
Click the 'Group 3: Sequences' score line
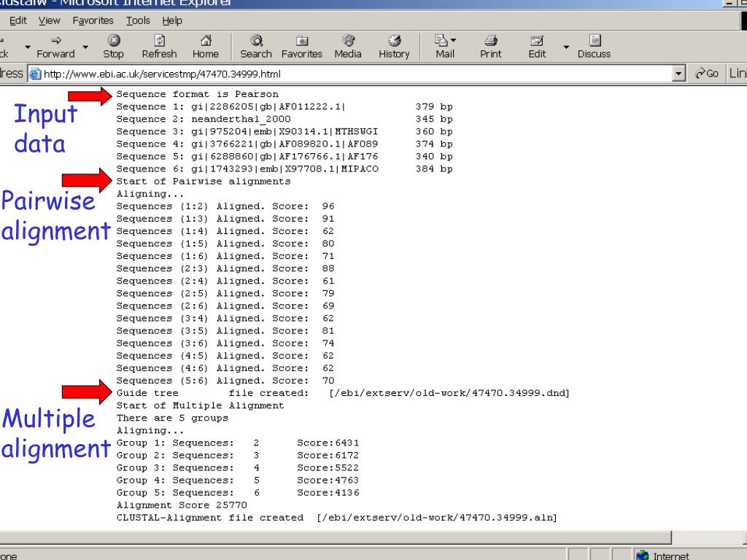click(x=238, y=467)
